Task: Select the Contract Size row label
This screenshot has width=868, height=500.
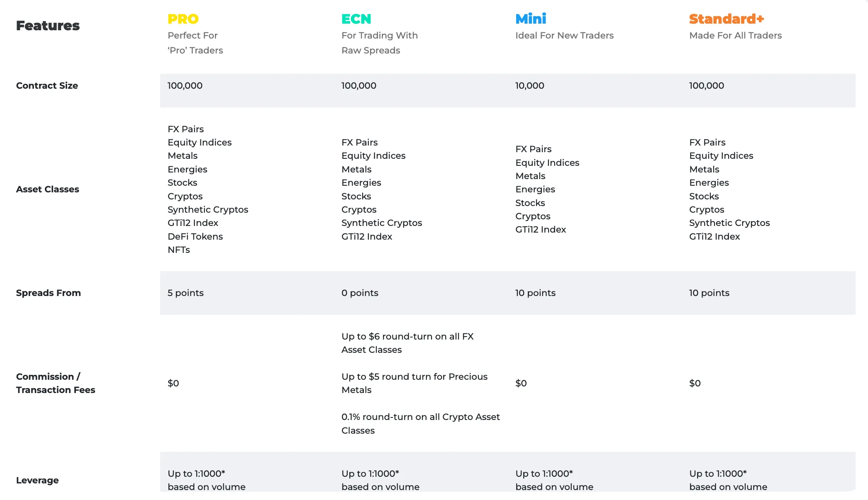Action: 47,85
